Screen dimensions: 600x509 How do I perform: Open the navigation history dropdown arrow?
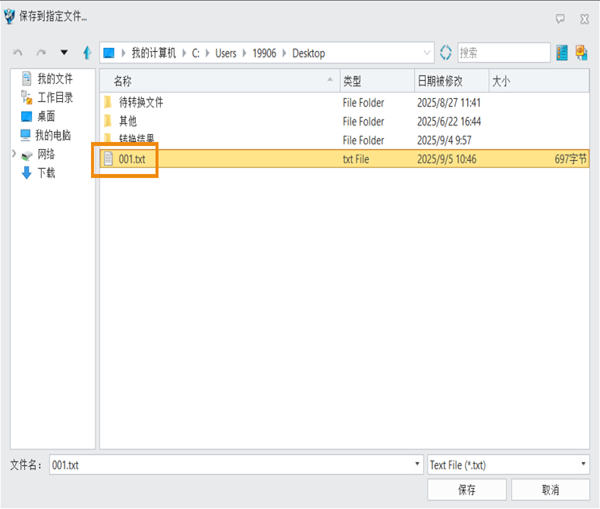pyautogui.click(x=64, y=52)
